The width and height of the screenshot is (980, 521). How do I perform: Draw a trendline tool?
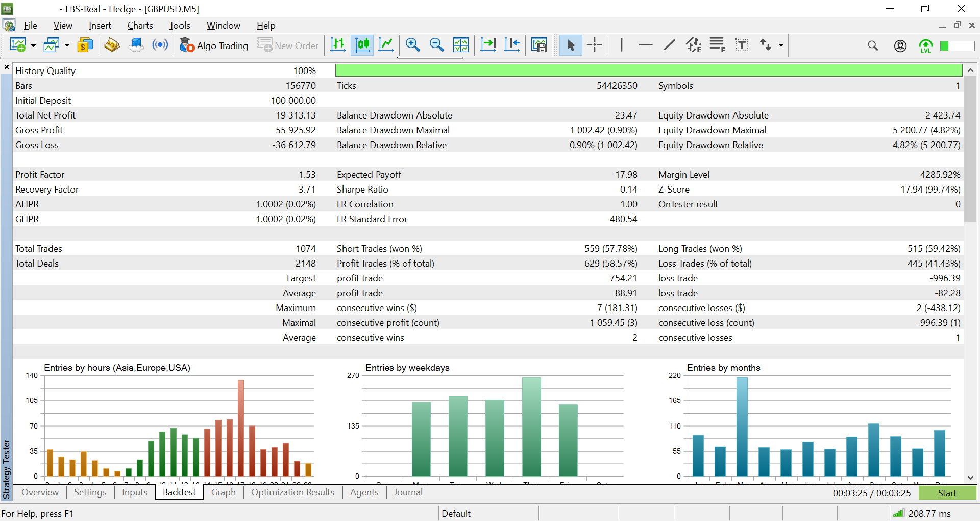point(669,45)
